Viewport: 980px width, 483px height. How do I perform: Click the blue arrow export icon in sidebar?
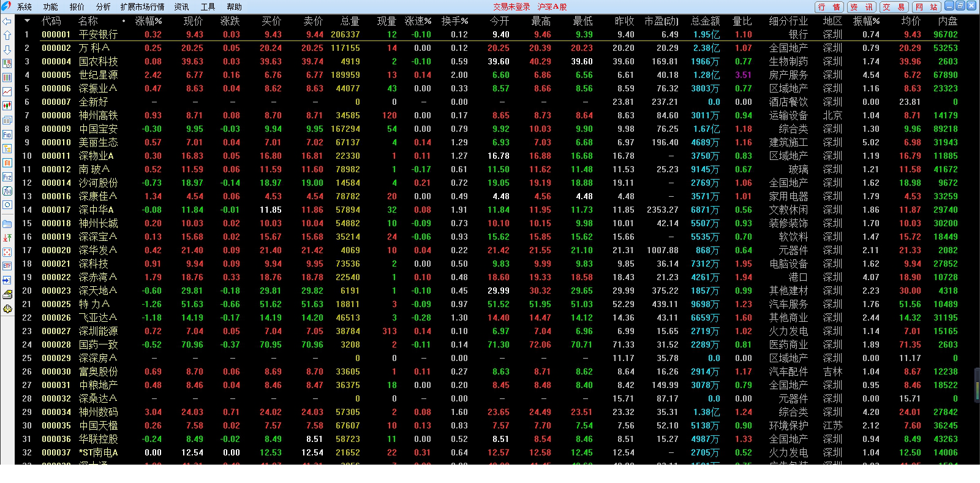pyautogui.click(x=7, y=280)
